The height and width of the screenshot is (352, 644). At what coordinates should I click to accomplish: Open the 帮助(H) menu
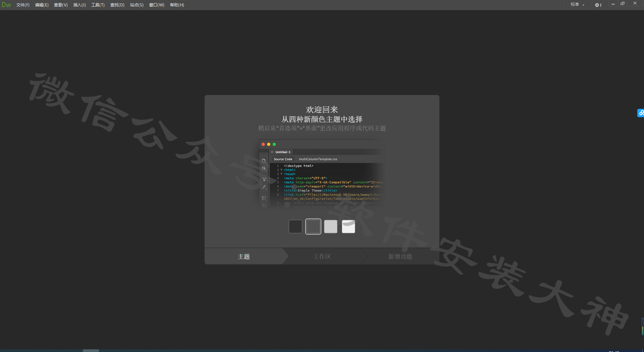click(177, 5)
